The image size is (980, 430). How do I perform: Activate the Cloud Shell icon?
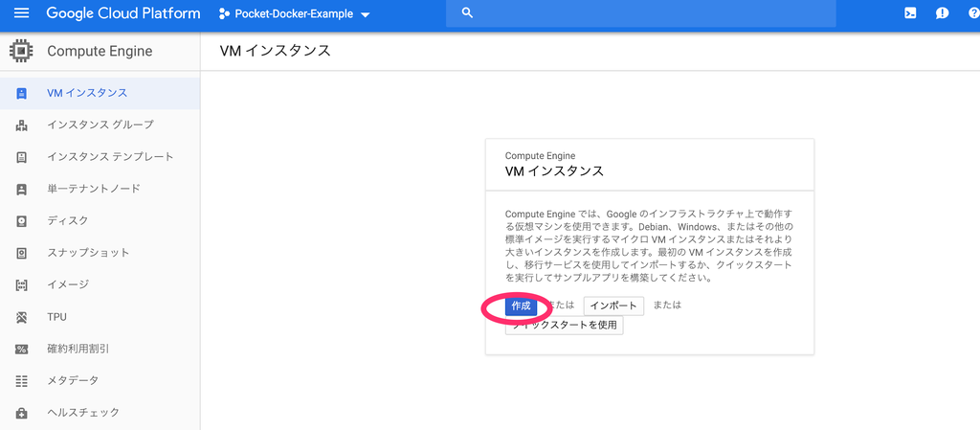coord(911,13)
